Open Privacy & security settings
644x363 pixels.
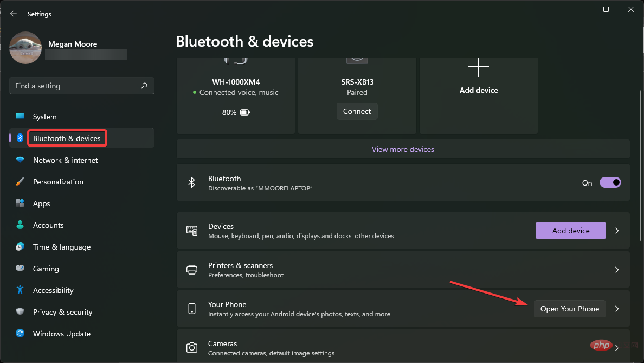click(x=82, y=312)
